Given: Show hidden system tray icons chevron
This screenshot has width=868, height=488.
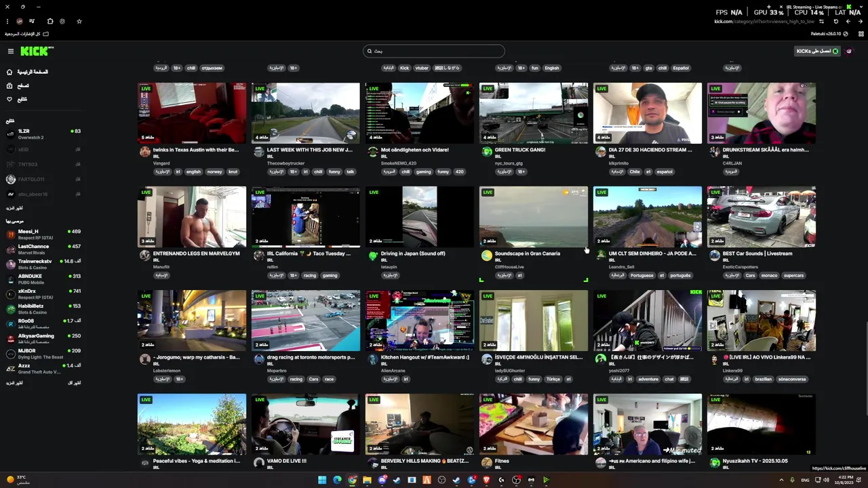Looking at the screenshot, I should click(x=781, y=480).
